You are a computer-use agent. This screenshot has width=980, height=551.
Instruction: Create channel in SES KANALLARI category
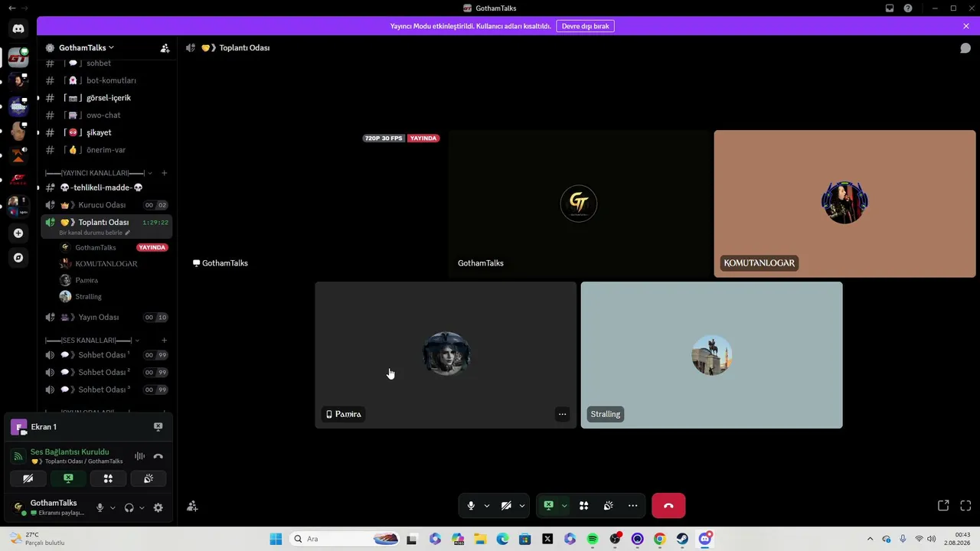pyautogui.click(x=164, y=340)
